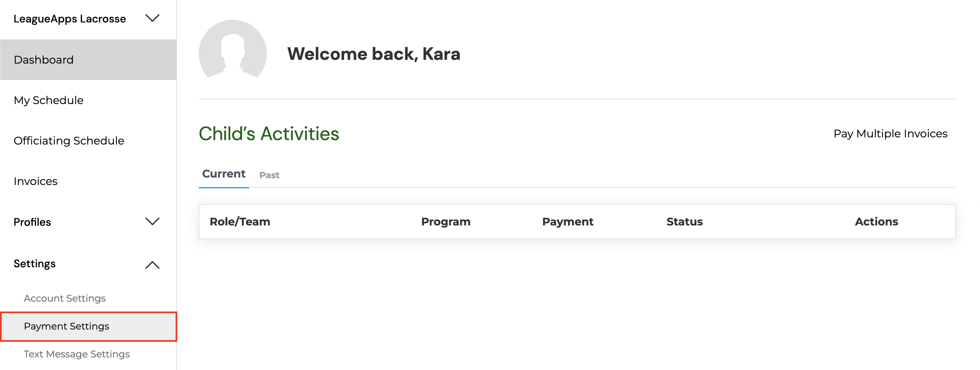Switch to the Past activities tab
980x370 pixels.
tap(269, 175)
